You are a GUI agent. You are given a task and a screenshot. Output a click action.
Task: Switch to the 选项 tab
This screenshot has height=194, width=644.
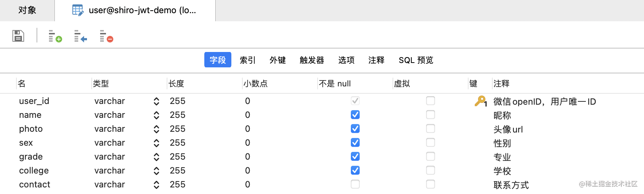[x=346, y=60]
